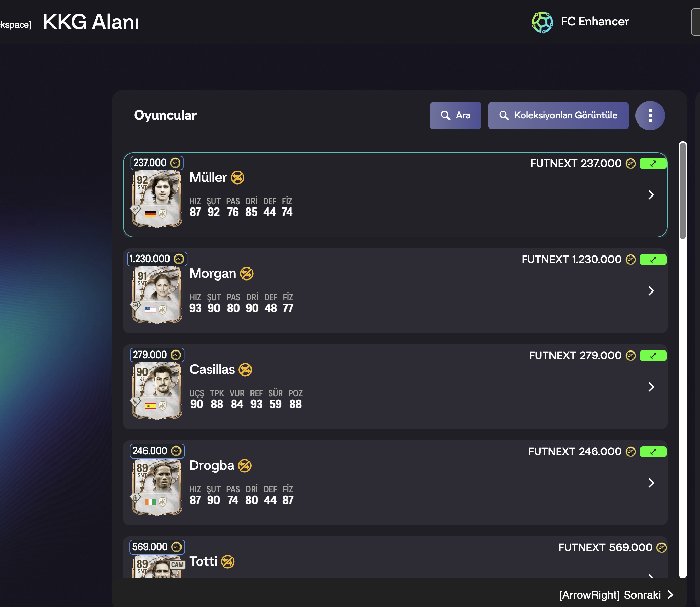Click the coin icon beside FUTNEXT 1.230.000
Image resolution: width=700 pixels, height=607 pixels.
(x=631, y=260)
